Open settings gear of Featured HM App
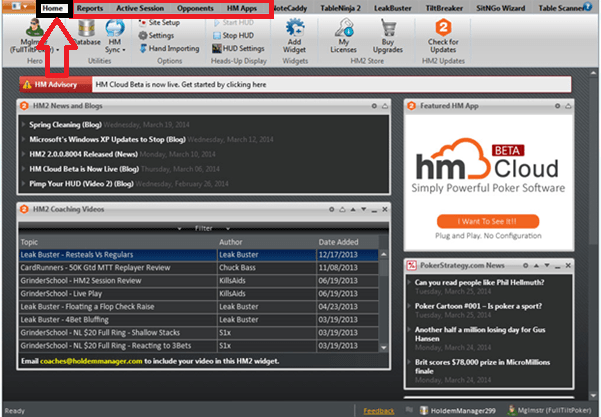This screenshot has width=601, height=417. click(x=557, y=106)
